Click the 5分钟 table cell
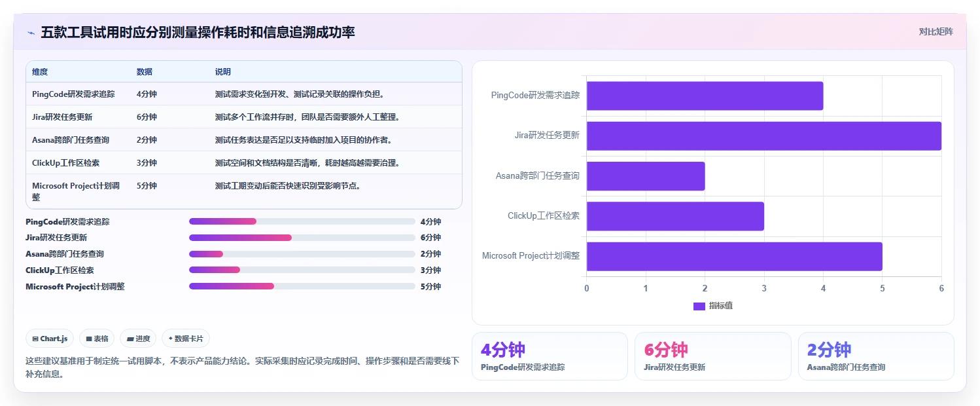Image resolution: width=980 pixels, height=406 pixels. point(147,186)
